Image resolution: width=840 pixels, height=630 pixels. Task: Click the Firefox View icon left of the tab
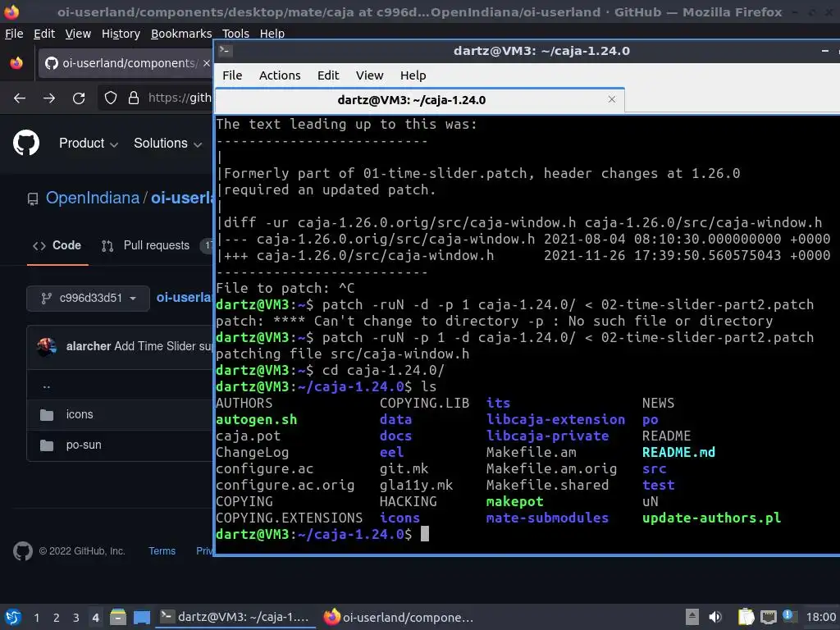pos(16,63)
